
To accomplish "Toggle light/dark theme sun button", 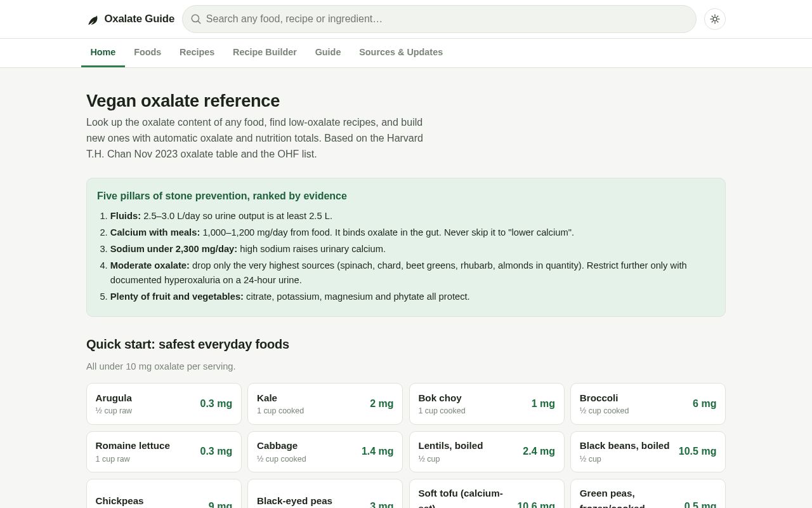I will (x=715, y=19).
